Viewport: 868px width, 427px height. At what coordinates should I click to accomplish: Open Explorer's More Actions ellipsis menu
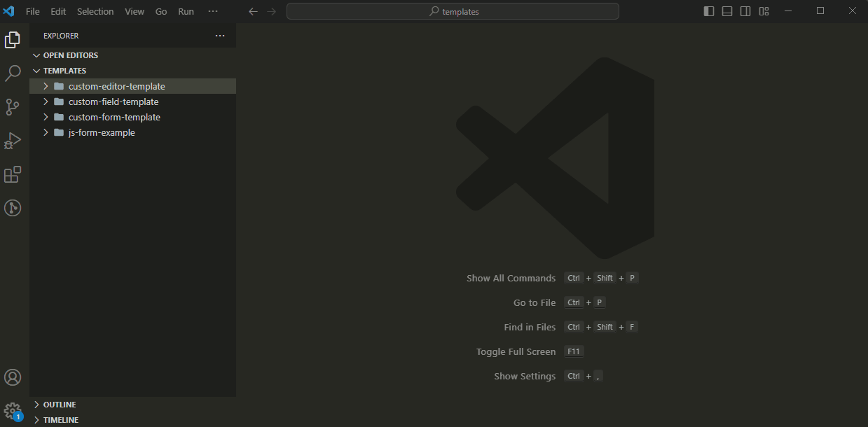pos(220,36)
